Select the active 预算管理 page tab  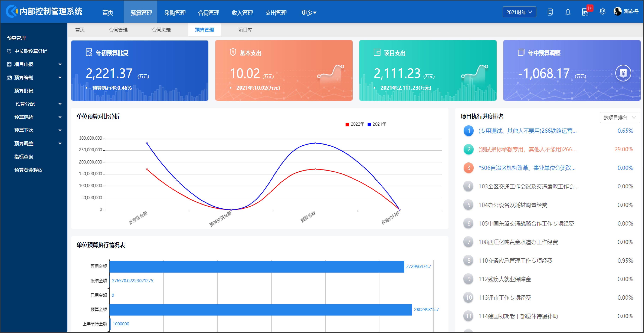tap(204, 30)
